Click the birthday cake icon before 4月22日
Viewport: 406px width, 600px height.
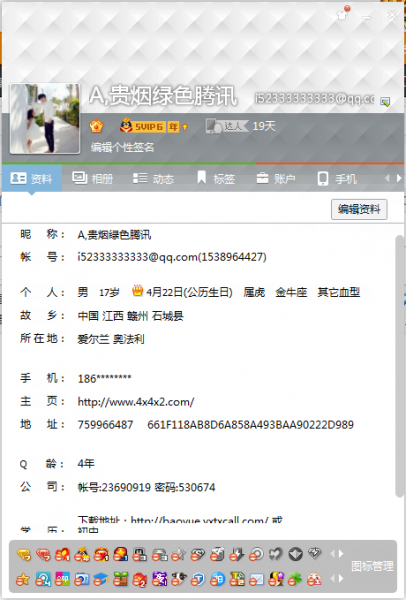click(137, 291)
